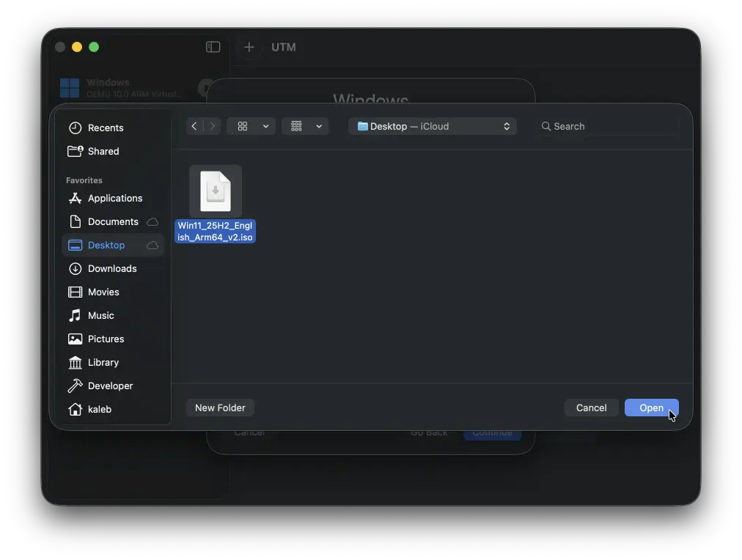Image resolution: width=742 pixels, height=560 pixels.
Task: Click the Music note icon
Action: 75,315
